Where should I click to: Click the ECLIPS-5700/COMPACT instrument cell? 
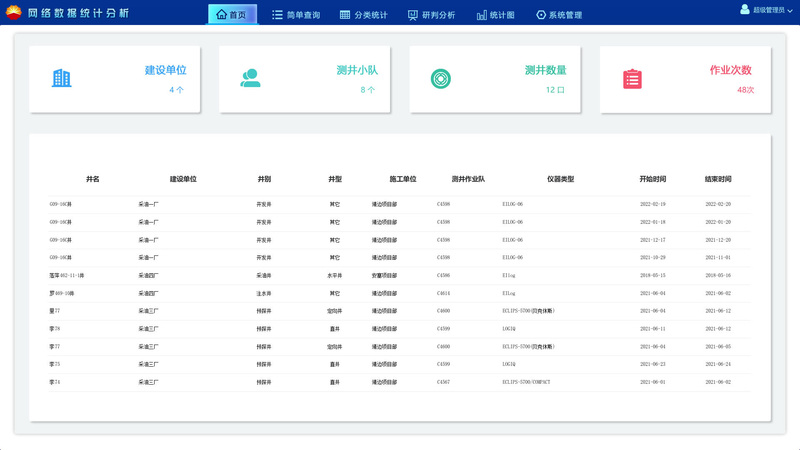pos(526,382)
